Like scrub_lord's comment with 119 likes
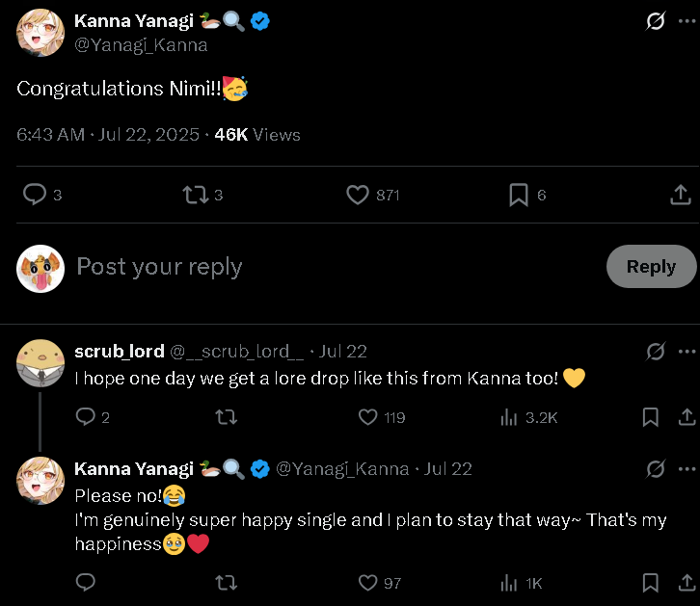 (x=367, y=417)
